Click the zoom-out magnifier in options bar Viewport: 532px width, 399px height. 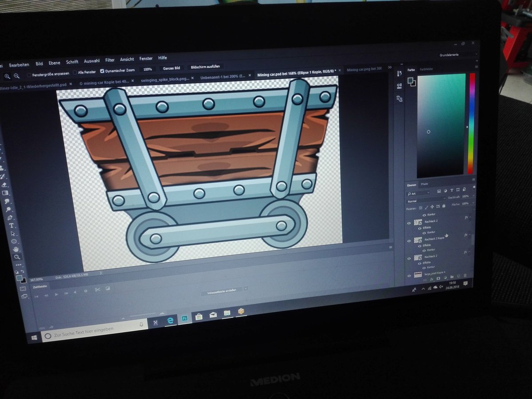tap(17, 76)
